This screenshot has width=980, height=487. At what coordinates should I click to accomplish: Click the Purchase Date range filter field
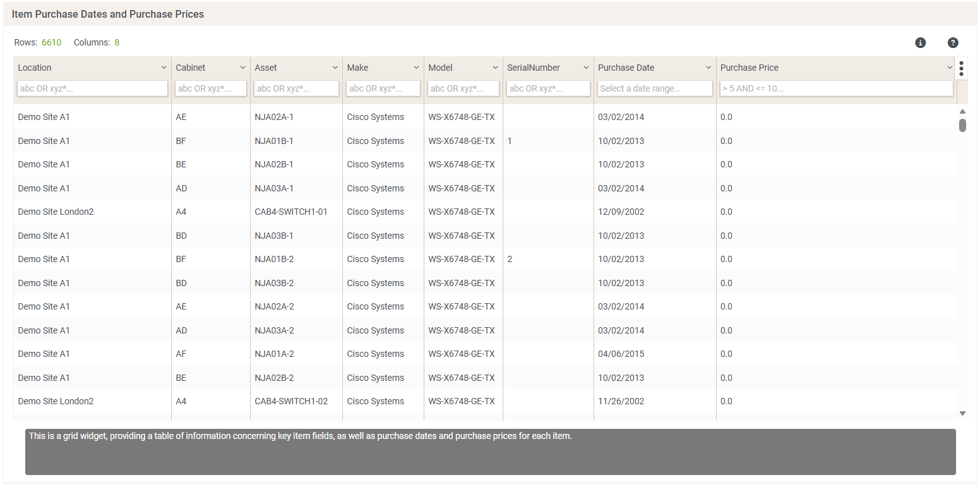655,88
